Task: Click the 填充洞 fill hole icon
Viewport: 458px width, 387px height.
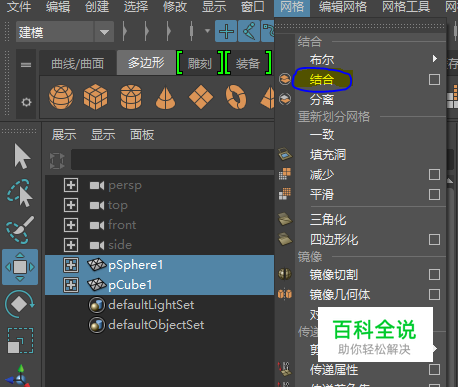Action: coord(285,154)
